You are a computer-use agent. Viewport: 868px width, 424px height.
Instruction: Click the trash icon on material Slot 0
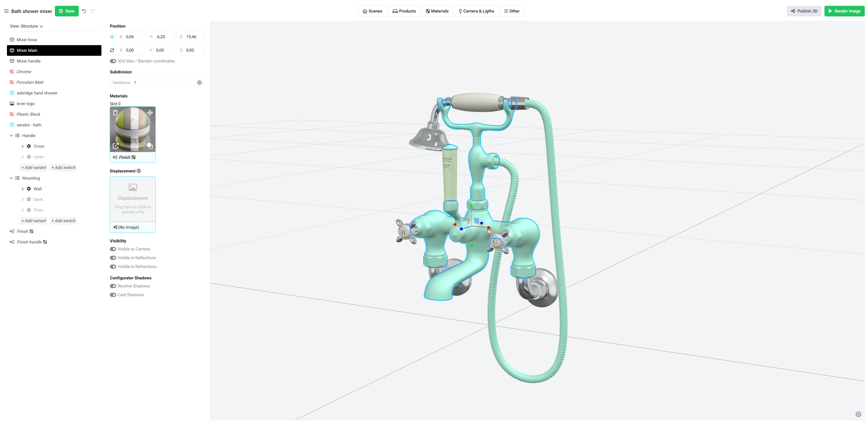coord(115,113)
